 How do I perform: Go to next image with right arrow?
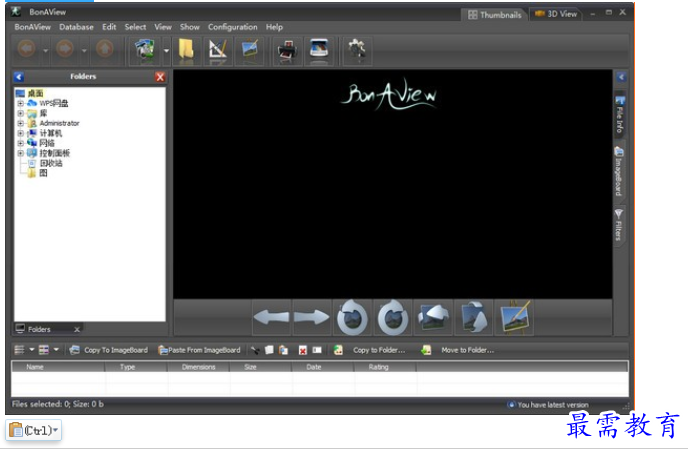coord(312,317)
